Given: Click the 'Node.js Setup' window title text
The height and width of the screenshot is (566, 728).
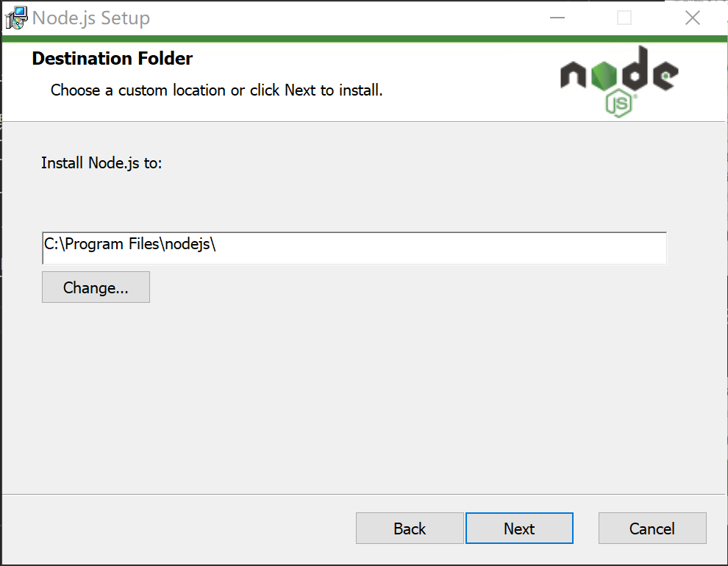Looking at the screenshot, I should click(x=91, y=18).
